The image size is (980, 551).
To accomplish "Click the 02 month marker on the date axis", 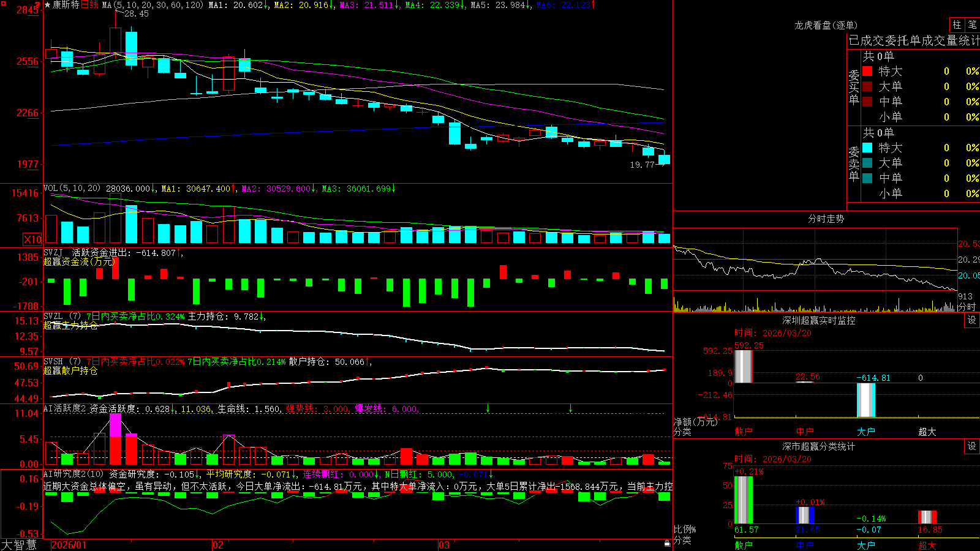I will point(218,545).
